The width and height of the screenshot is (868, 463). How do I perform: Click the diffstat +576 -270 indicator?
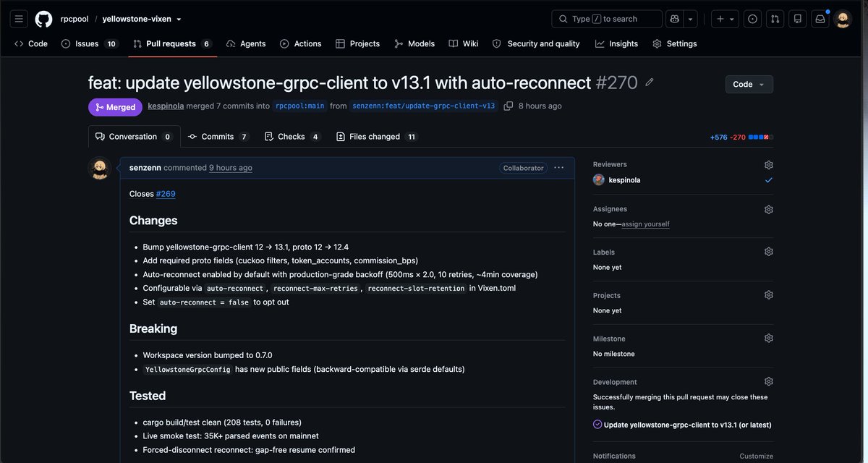[x=741, y=137]
